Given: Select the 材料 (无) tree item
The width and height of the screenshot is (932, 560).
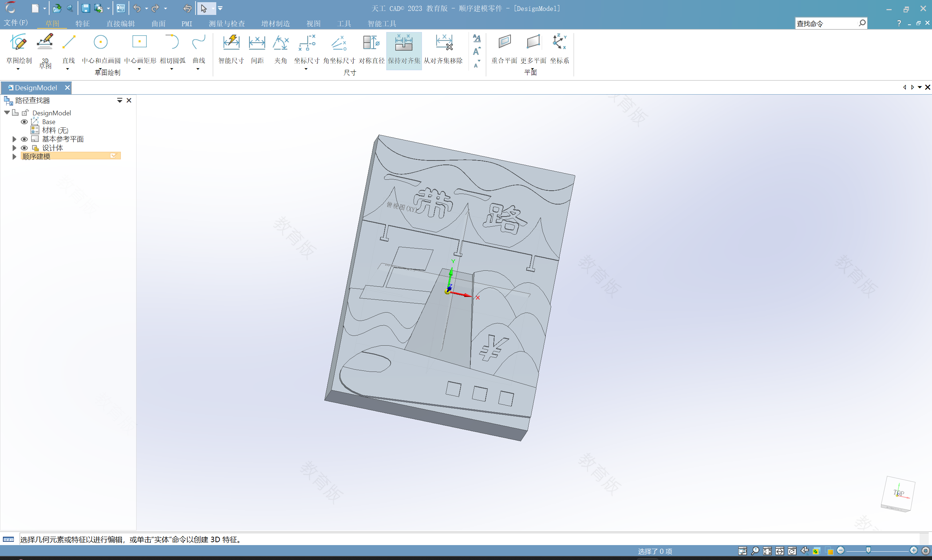Looking at the screenshot, I should [55, 130].
